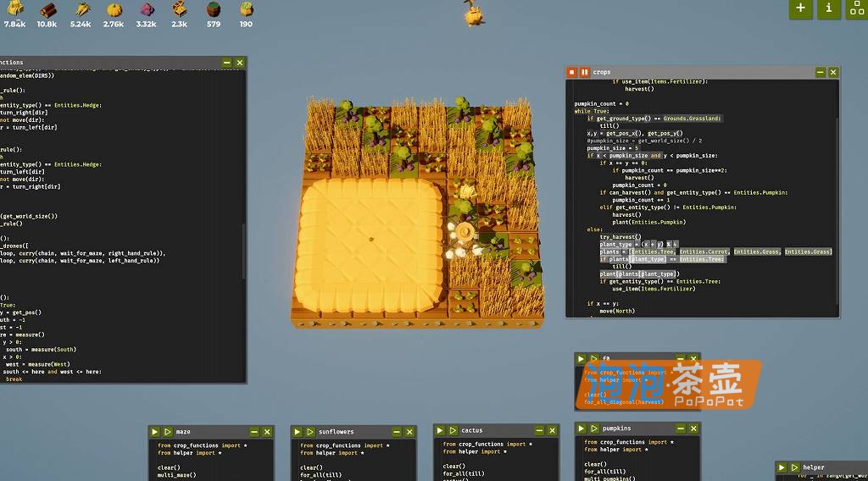Run the cactus script

[x=440, y=430]
